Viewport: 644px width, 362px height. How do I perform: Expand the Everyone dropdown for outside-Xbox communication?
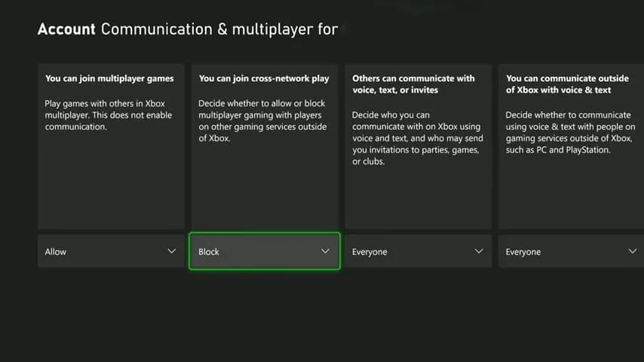(x=571, y=251)
